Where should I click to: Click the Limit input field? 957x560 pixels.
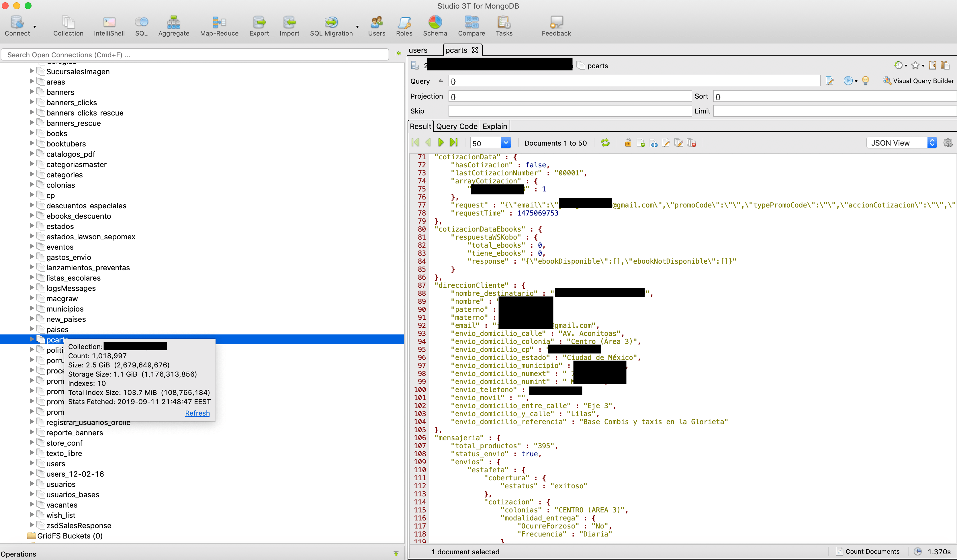pyautogui.click(x=835, y=111)
